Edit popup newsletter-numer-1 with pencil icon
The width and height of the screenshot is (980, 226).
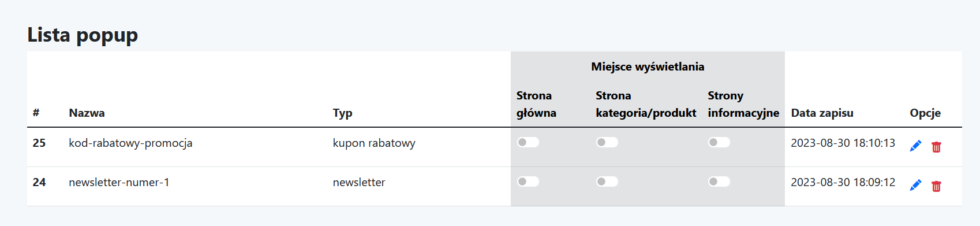point(915,186)
